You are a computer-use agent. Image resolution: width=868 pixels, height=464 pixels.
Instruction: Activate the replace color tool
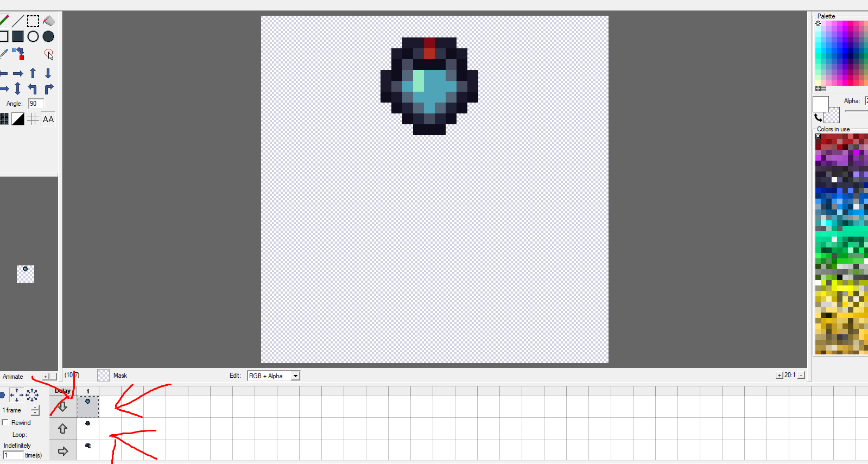click(18, 53)
